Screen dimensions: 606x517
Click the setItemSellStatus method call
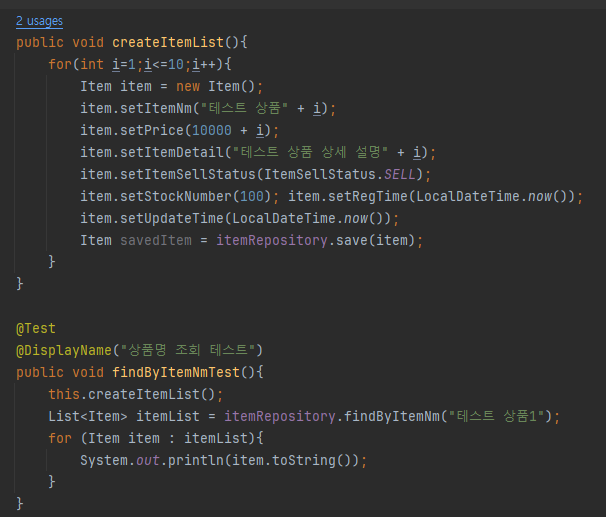pyautogui.click(x=188, y=174)
